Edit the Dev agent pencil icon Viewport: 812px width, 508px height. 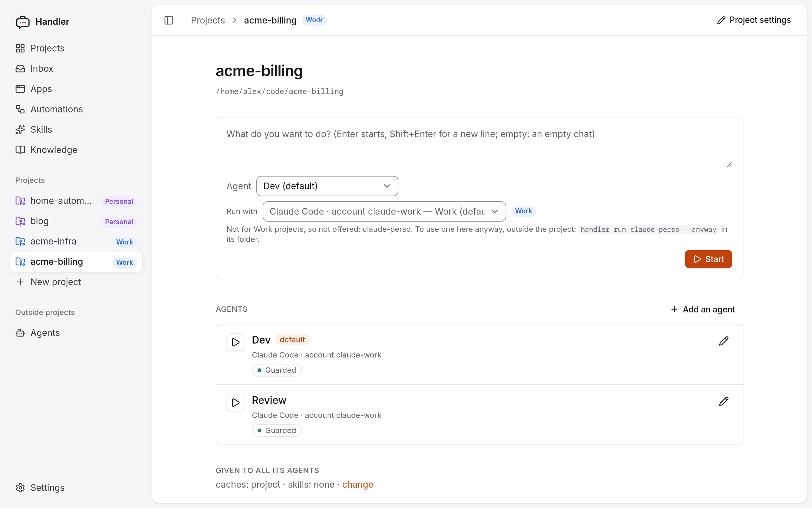point(724,341)
